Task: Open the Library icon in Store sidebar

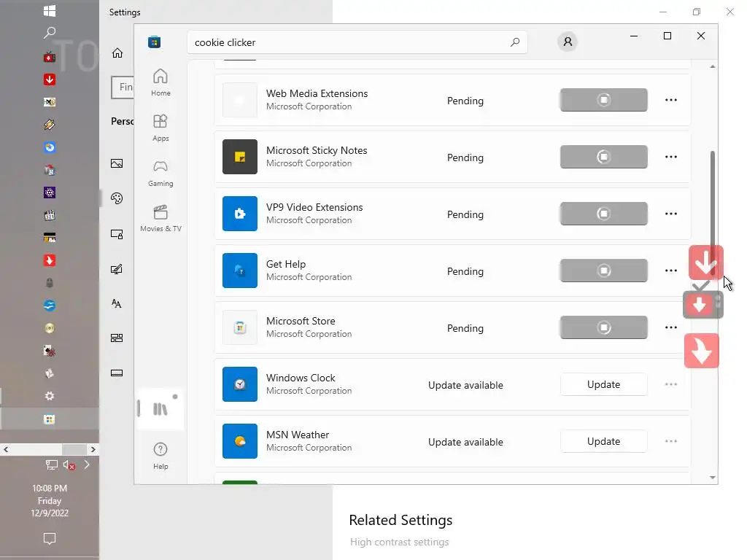Action: (160, 409)
